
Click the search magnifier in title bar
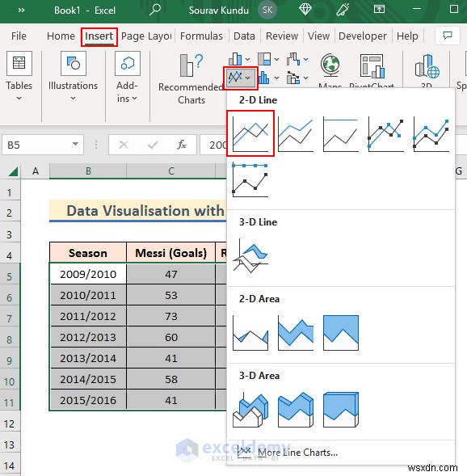point(155,10)
